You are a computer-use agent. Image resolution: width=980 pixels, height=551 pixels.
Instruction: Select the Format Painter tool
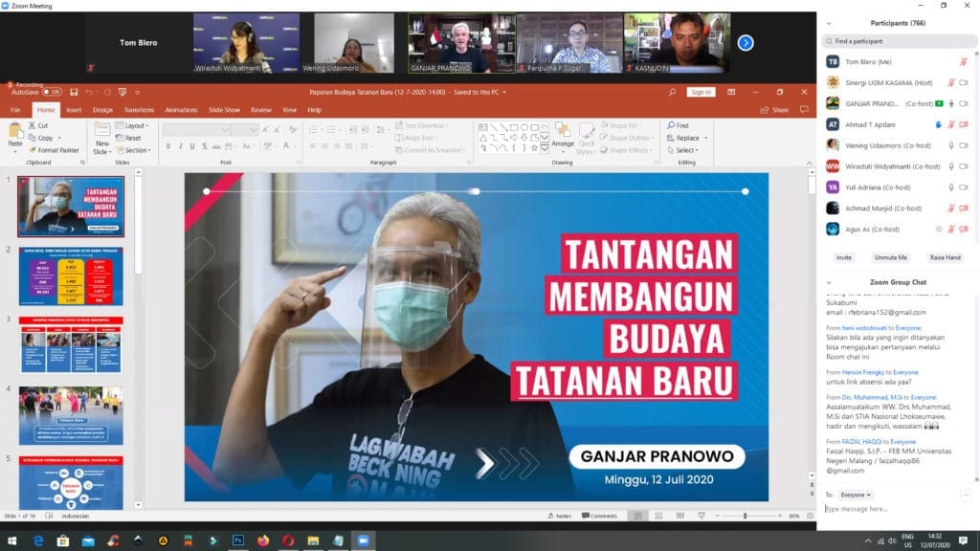pos(55,150)
